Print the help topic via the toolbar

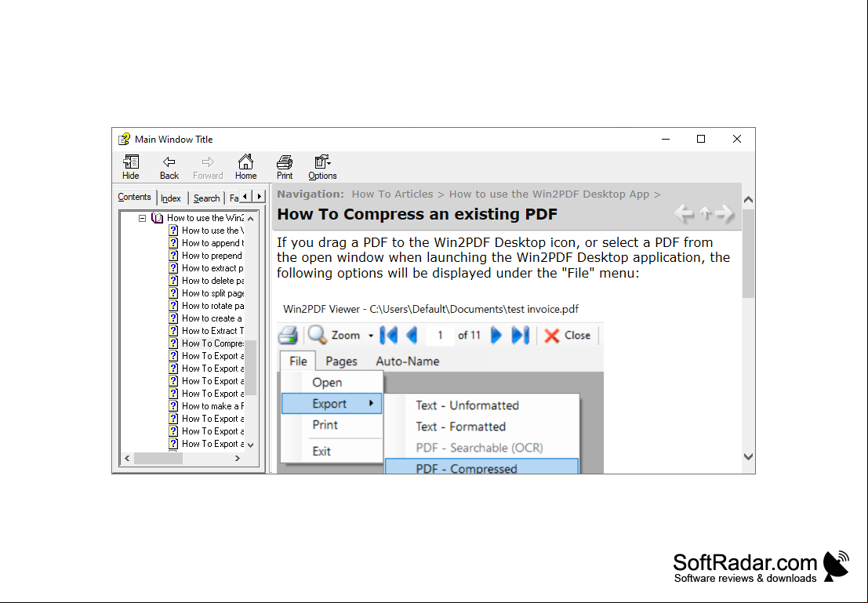coord(285,167)
